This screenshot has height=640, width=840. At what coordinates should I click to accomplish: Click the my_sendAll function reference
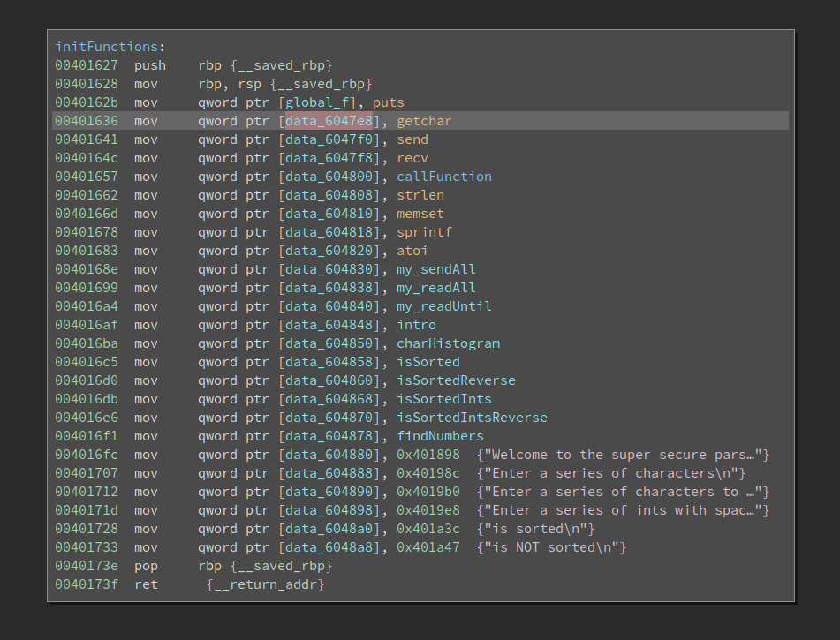click(435, 268)
